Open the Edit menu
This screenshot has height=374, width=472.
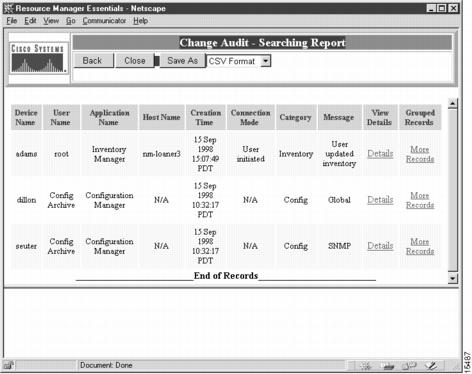pyautogui.click(x=30, y=21)
